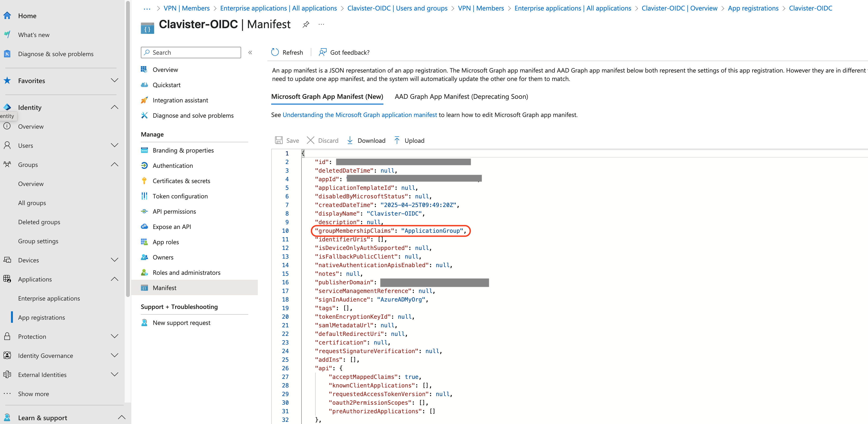868x424 pixels.
Task: Pin the Clavister-OIDC Manifest page
Action: point(306,24)
